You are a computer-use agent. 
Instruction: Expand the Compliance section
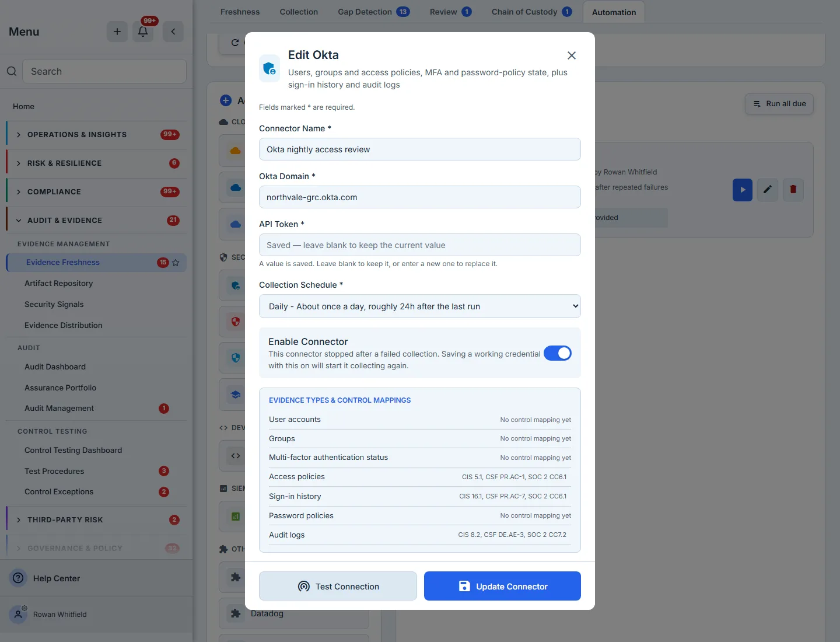[96, 191]
